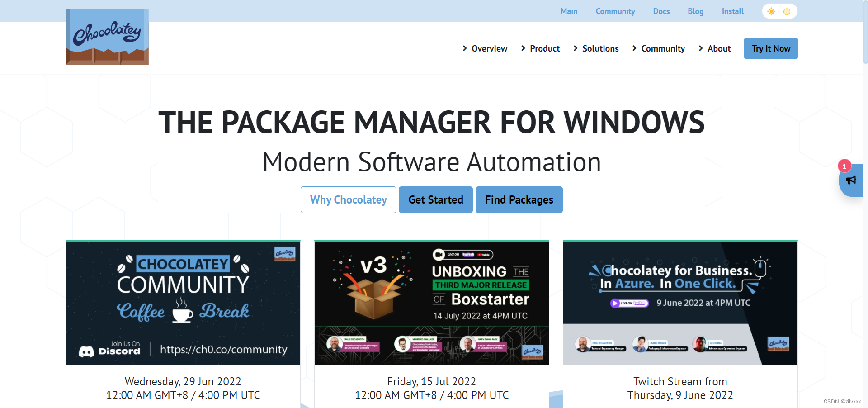This screenshot has height=408, width=868.
Task: Click the time line under Wednesday, 29 Jun
Action: point(183,395)
